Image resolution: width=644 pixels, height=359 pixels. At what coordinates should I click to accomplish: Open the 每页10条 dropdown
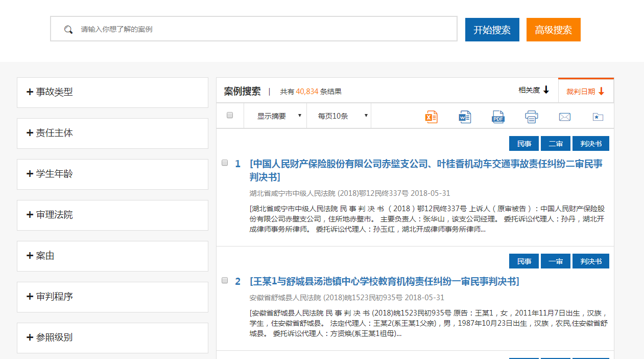click(x=339, y=116)
